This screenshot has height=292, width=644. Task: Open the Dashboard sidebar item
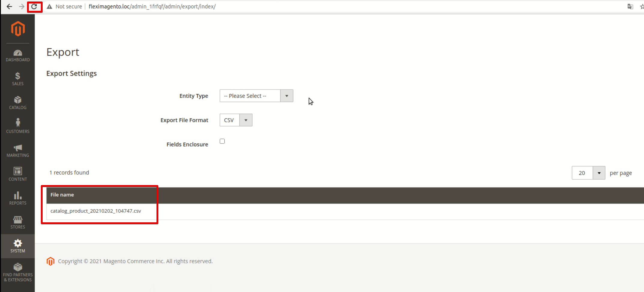18,56
